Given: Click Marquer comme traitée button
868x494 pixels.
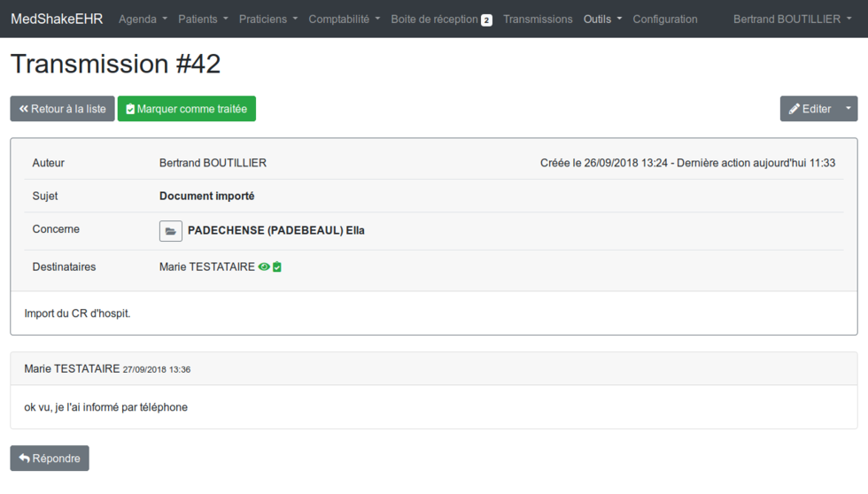Looking at the screenshot, I should 187,109.
